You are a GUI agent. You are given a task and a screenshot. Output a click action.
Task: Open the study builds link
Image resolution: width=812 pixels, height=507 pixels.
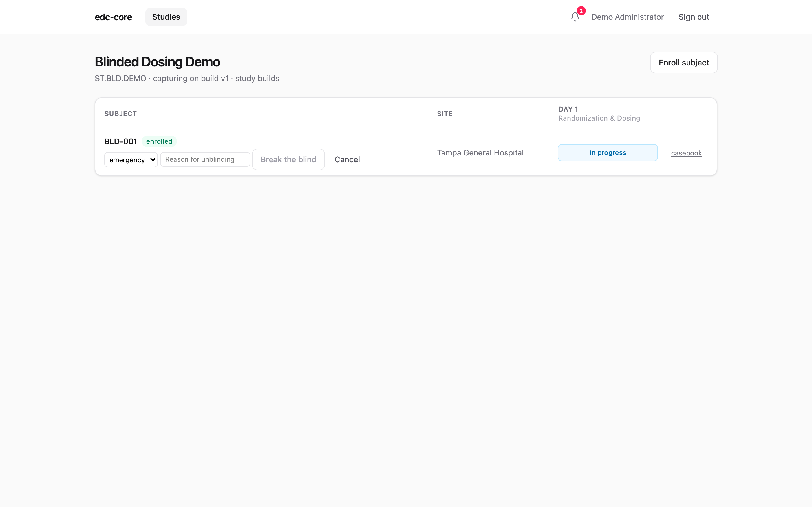(x=257, y=78)
